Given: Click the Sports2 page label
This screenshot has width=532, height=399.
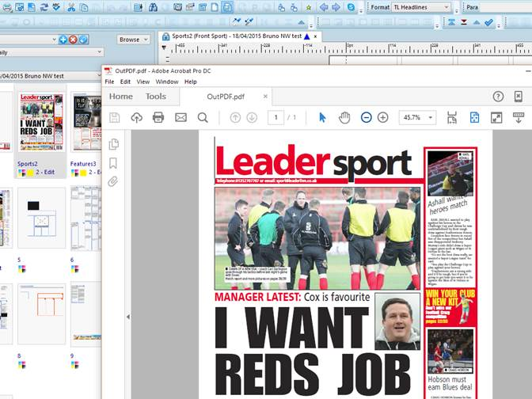Looking at the screenshot, I should coord(28,164).
